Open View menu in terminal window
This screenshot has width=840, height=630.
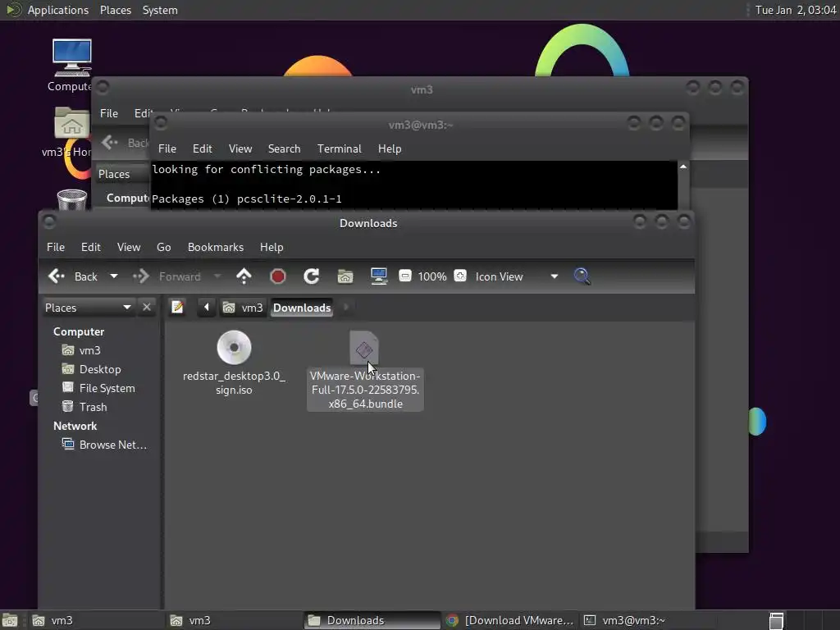[x=240, y=148]
